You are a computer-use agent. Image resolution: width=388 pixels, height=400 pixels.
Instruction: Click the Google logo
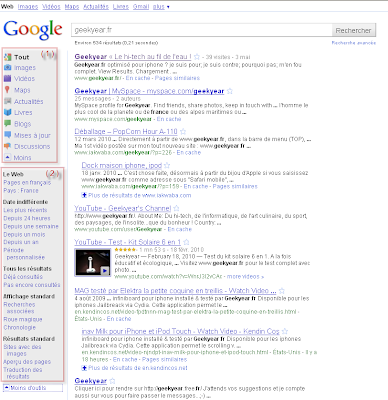click(x=33, y=29)
